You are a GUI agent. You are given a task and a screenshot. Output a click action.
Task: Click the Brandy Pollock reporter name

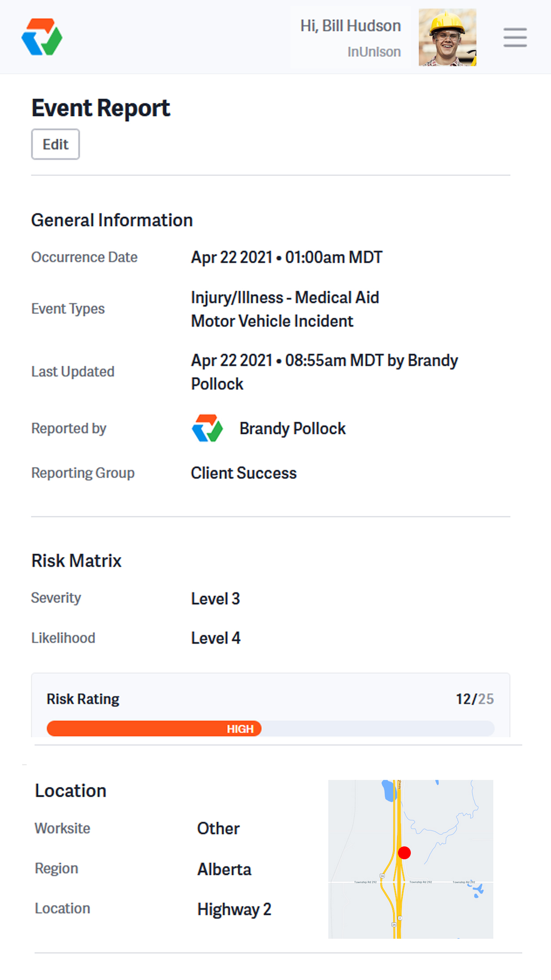pos(292,429)
